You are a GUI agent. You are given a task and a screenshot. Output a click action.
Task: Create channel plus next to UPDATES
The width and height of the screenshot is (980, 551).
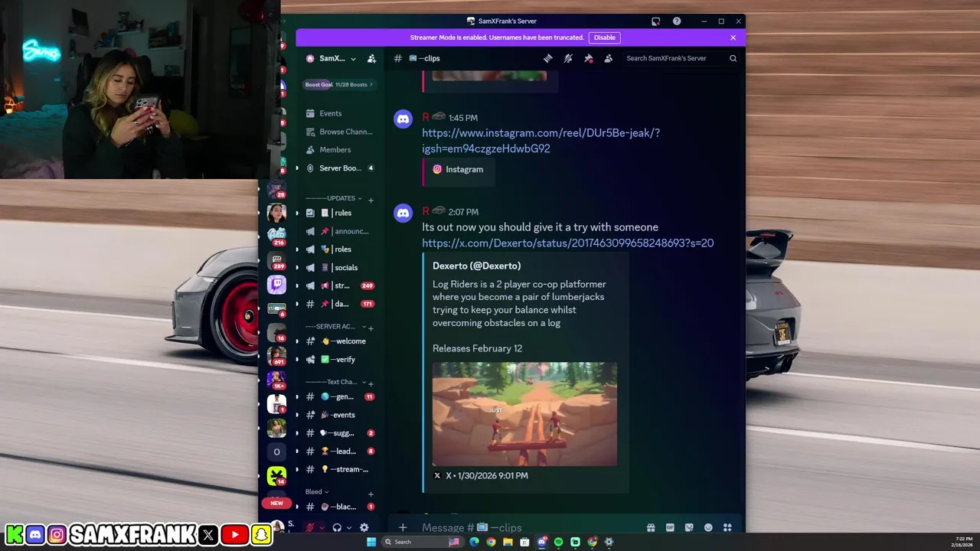[371, 201]
